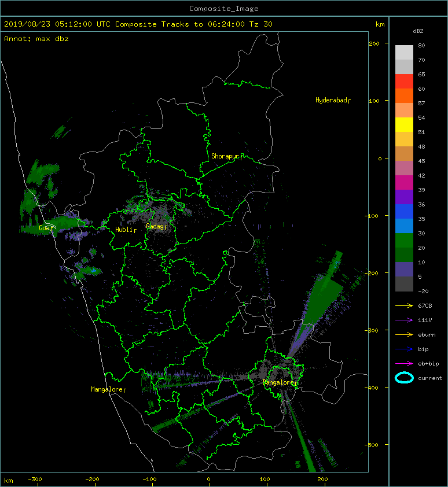This screenshot has height=487, width=448.
Task: Click the '06:24:00' track end time
Action: click(226, 24)
